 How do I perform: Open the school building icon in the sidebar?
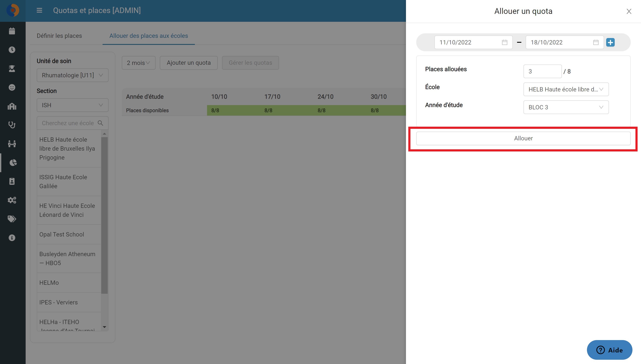click(x=12, y=106)
